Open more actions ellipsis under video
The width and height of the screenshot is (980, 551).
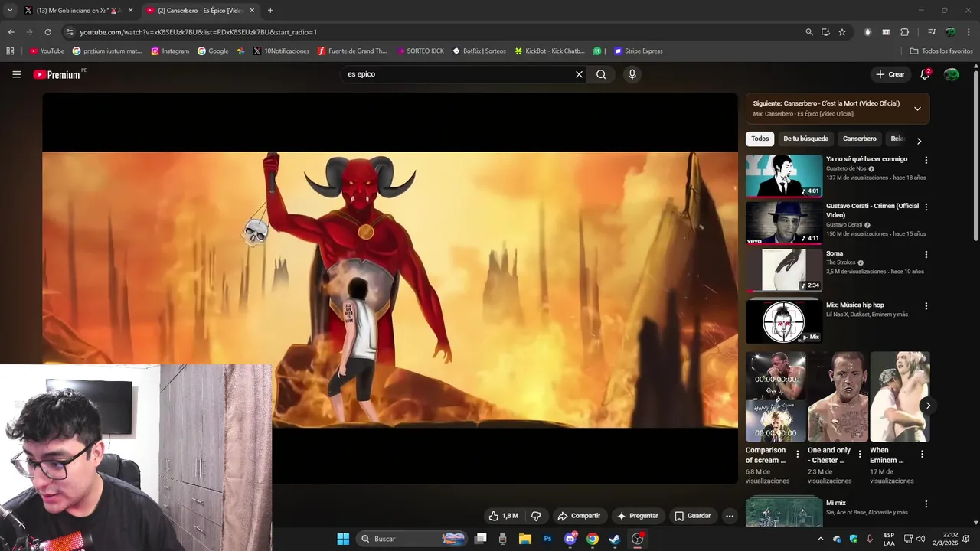(730, 516)
